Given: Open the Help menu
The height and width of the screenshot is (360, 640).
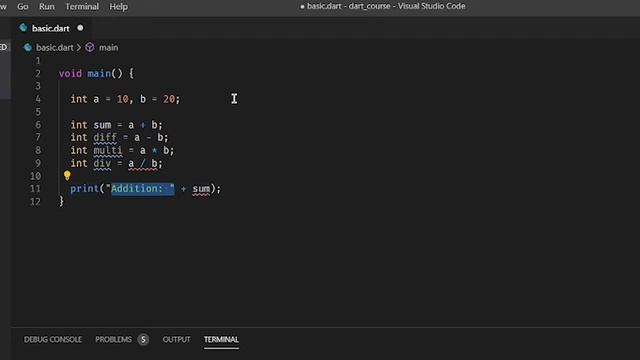Looking at the screenshot, I should point(118,7).
